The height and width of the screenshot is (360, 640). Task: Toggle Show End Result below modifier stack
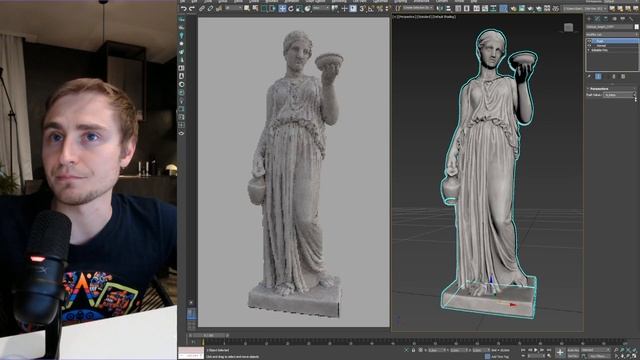pos(598,76)
